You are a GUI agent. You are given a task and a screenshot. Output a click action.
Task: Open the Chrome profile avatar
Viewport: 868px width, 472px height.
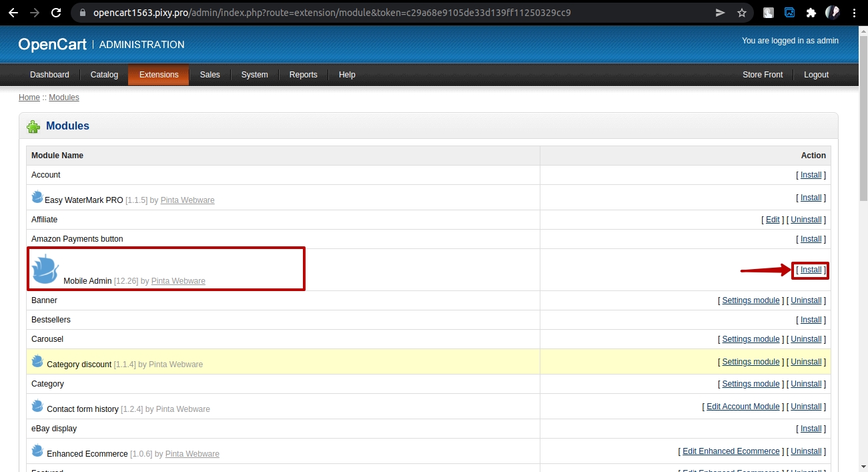[832, 13]
